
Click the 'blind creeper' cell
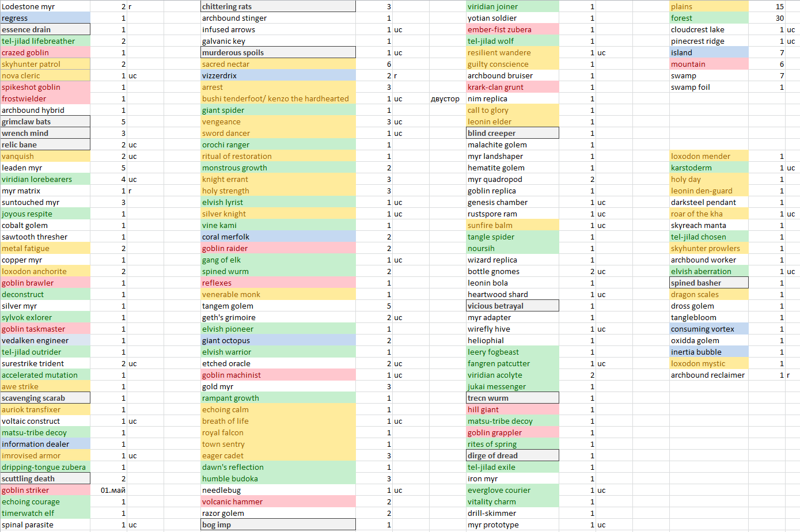coord(513,133)
